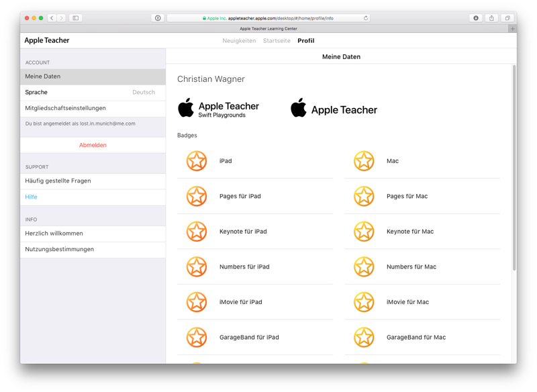Click the privacy report icon beside the address bar
The width and height of the screenshot is (537, 392).
click(x=158, y=18)
